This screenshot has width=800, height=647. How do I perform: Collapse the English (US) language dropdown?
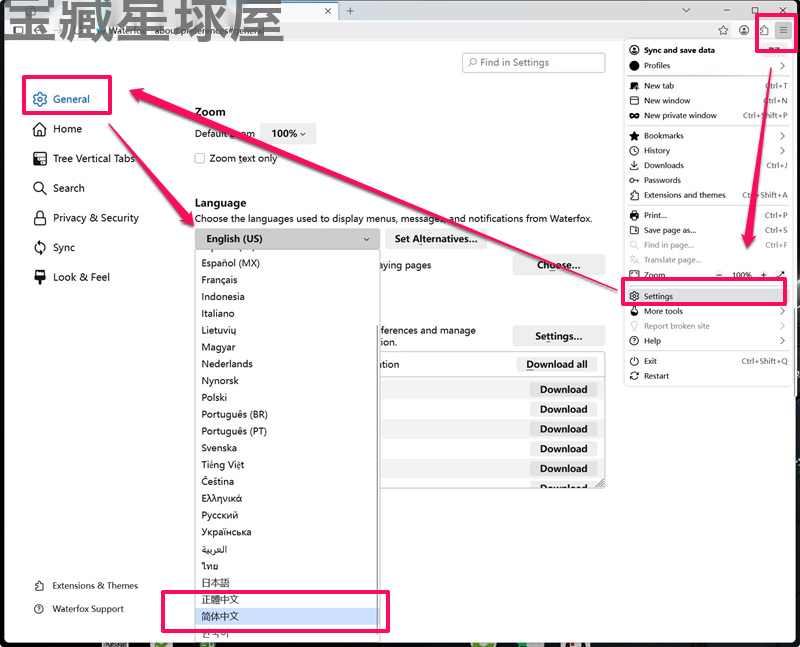pos(287,239)
